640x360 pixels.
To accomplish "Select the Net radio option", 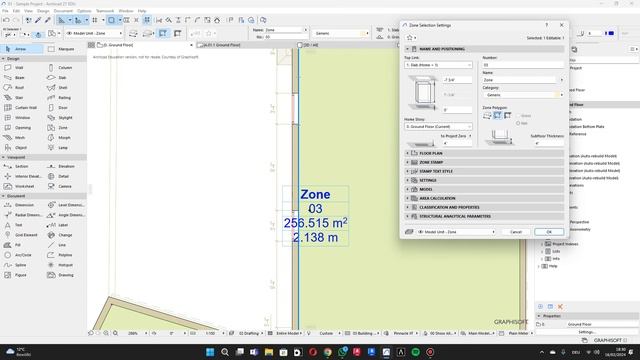I will click(522, 123).
